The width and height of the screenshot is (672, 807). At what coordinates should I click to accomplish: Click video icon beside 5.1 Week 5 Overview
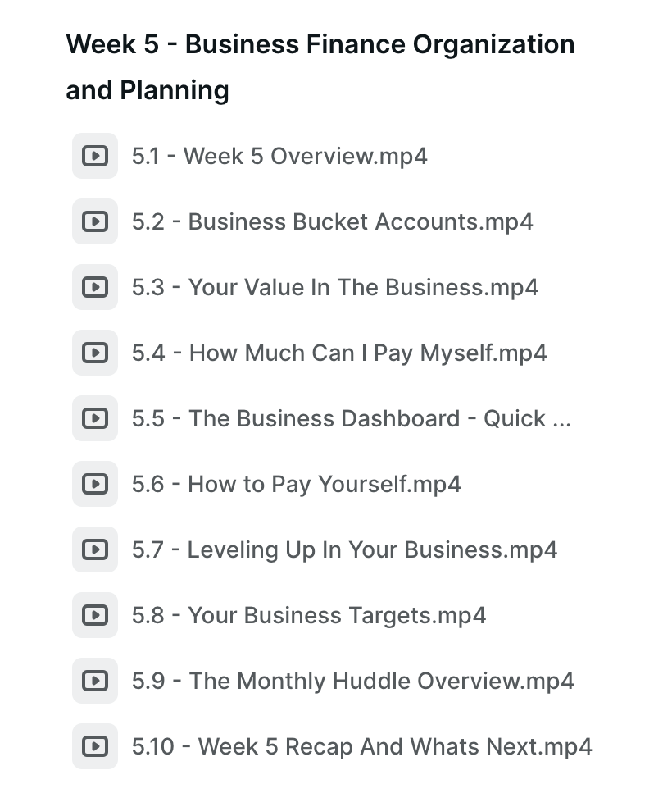coord(95,156)
